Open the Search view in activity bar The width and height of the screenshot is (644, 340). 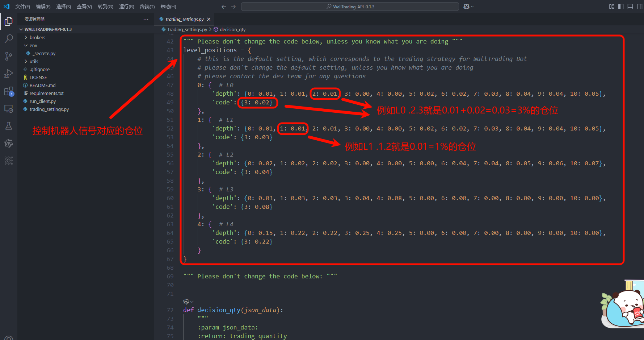tap(9, 38)
